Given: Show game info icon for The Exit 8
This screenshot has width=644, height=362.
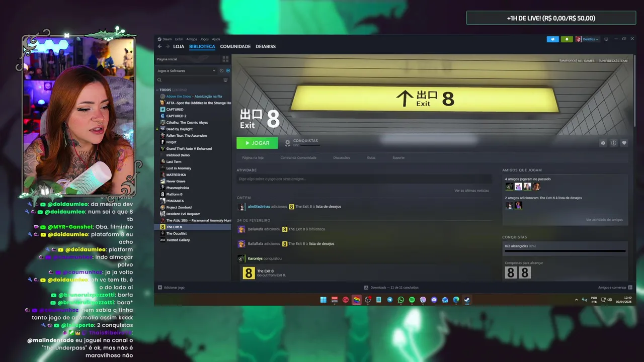Looking at the screenshot, I should coord(613,143).
